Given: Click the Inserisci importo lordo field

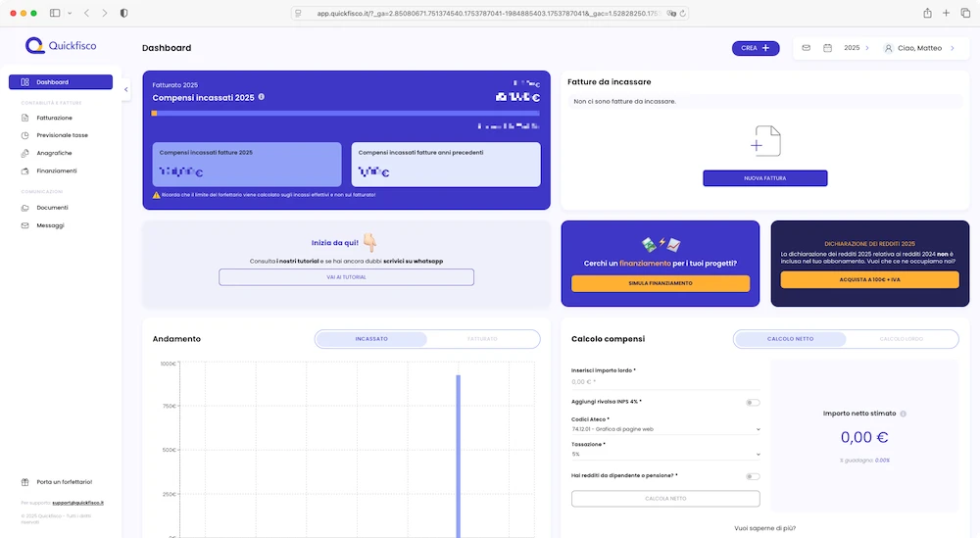Looking at the screenshot, I should point(665,382).
